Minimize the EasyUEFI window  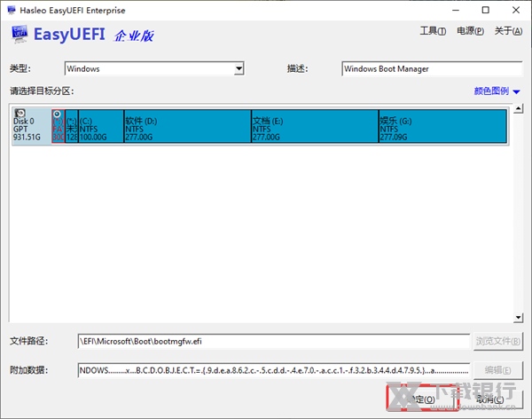click(x=456, y=10)
